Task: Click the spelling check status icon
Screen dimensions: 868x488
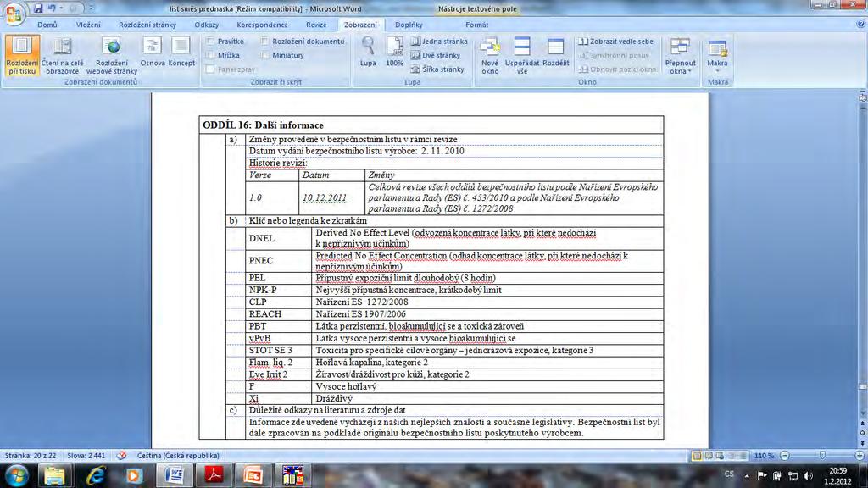Action: click(121, 455)
